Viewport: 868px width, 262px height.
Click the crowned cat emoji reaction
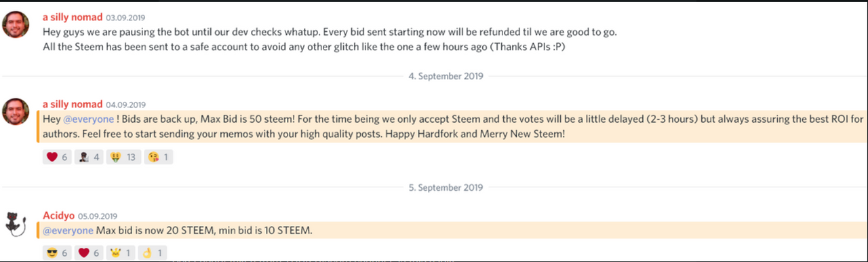point(121,252)
